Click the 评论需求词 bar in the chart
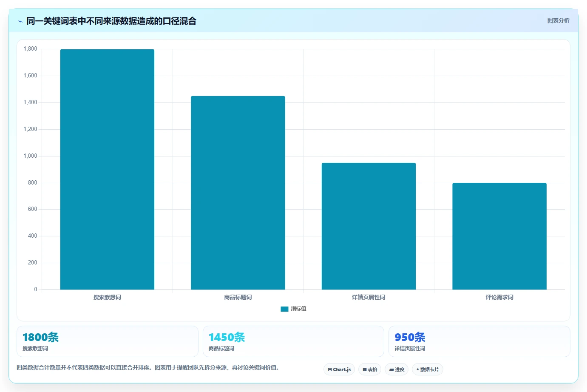Screen dimensions: 587x392 [x=499, y=236]
